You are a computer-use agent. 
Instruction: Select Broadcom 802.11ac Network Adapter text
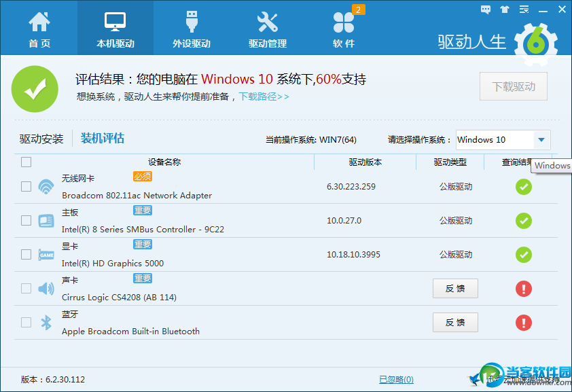(x=137, y=196)
